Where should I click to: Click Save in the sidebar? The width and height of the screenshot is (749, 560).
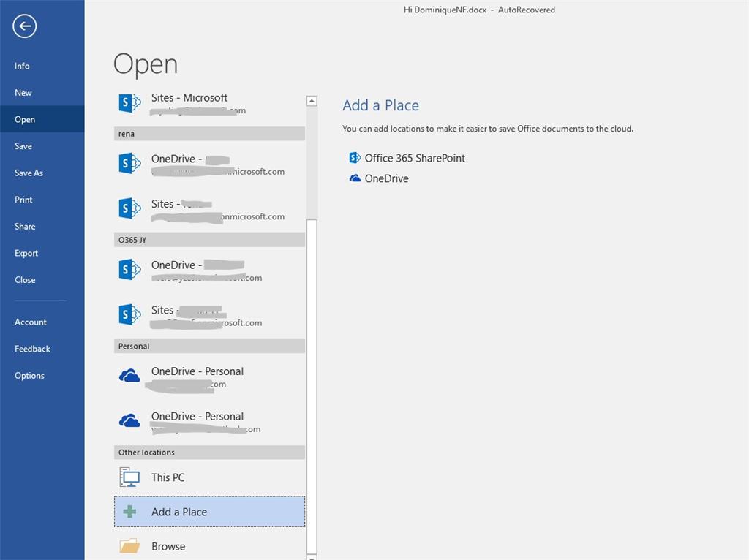click(23, 146)
